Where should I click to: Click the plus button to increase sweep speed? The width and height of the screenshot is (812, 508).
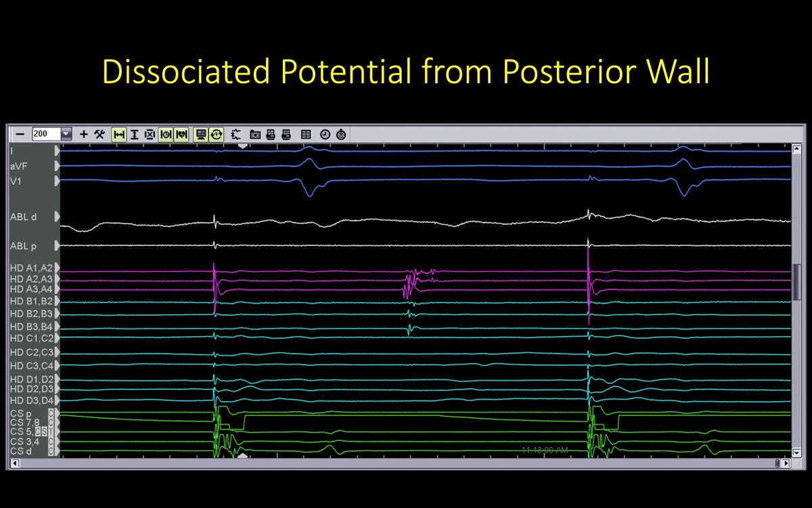(84, 134)
